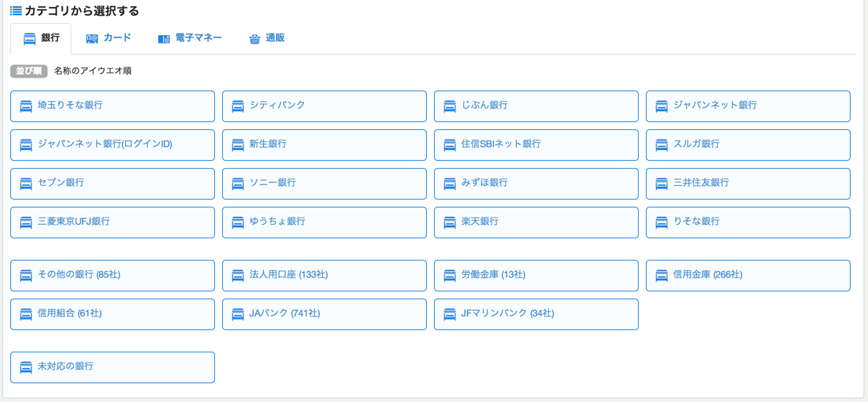Image resolution: width=868 pixels, height=402 pixels.
Task: Click the bank icon beside その他の銀行 (85社)
Action: (x=26, y=276)
